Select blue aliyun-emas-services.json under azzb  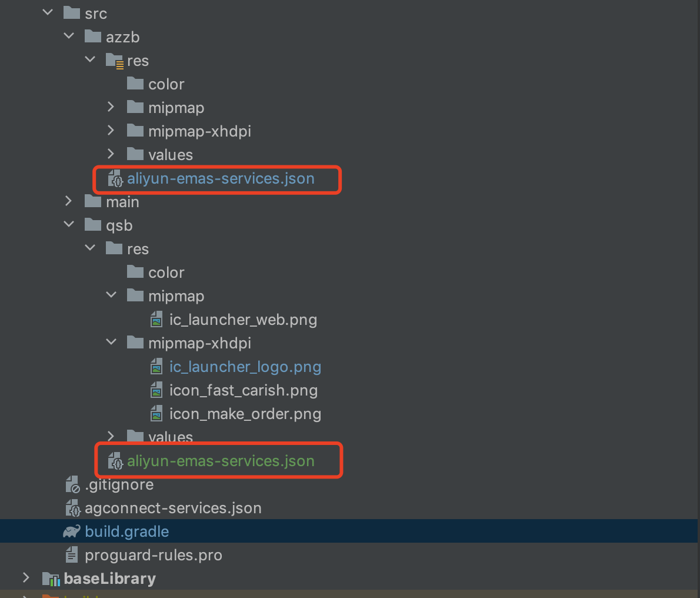pos(221,179)
